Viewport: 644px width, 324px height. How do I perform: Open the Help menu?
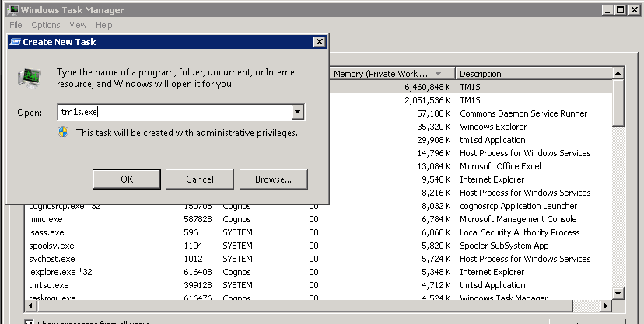(104, 25)
